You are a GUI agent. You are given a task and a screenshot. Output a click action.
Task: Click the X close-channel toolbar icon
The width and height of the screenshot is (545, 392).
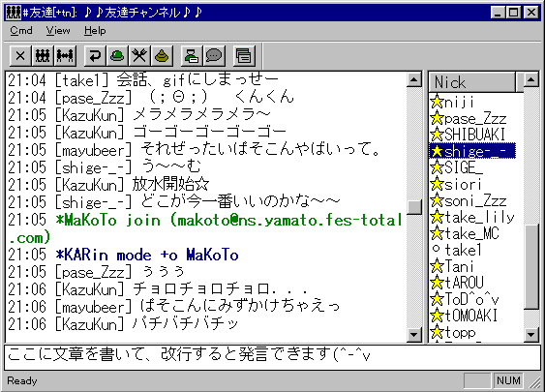(x=20, y=55)
